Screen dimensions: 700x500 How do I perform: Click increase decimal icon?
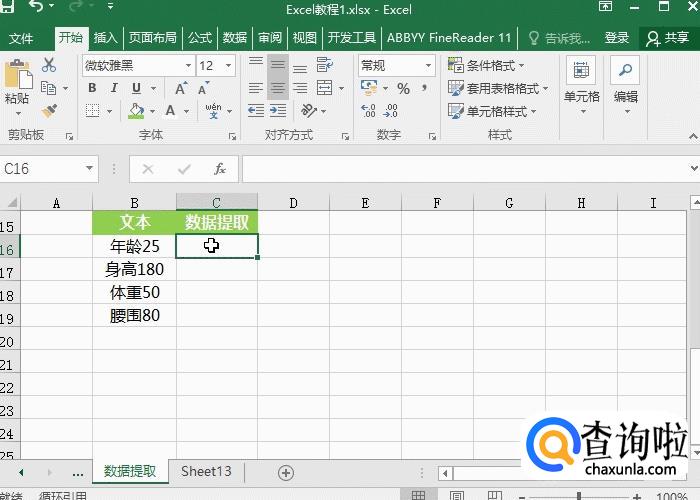coord(368,110)
